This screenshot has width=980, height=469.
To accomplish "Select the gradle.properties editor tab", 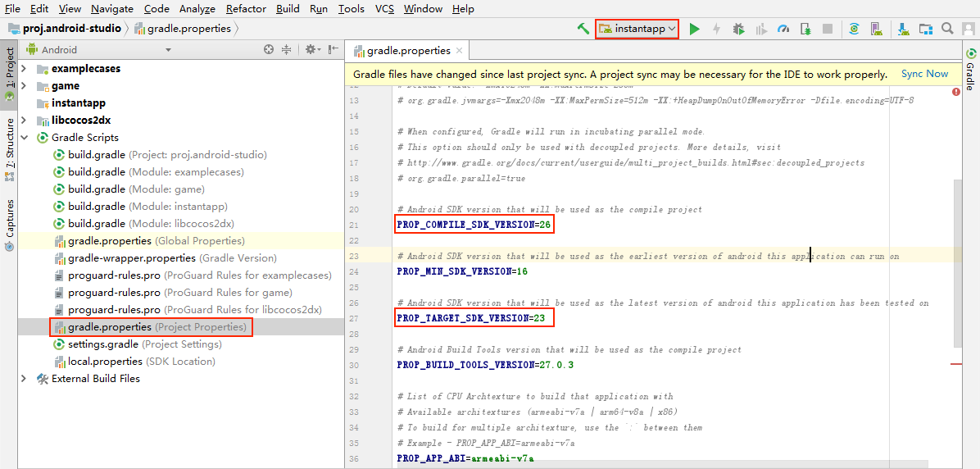I will tap(407, 51).
